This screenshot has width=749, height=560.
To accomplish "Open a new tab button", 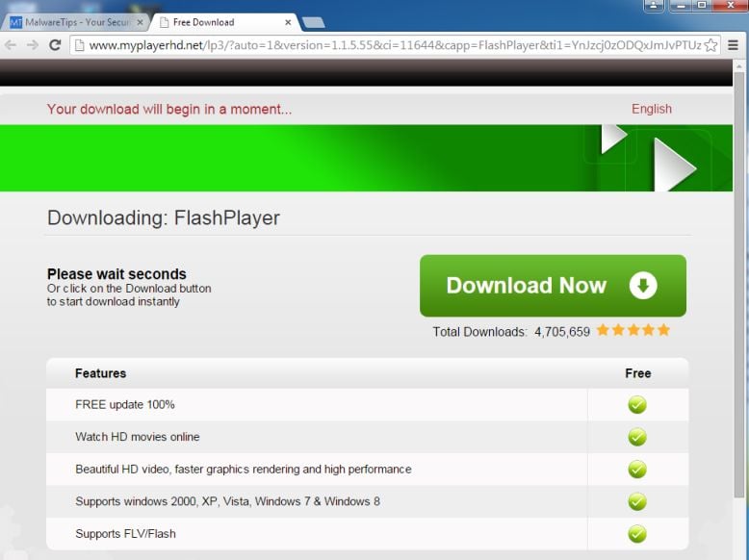I will tap(313, 22).
